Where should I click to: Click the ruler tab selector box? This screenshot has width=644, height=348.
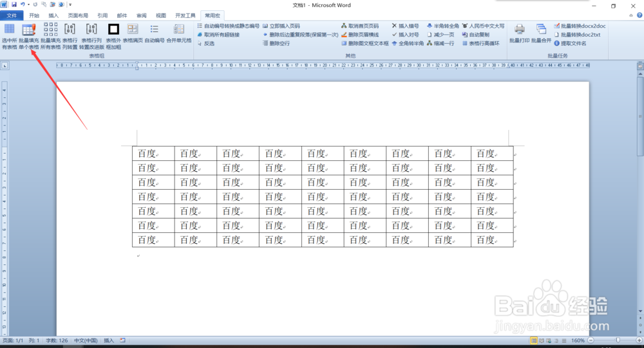5,65
